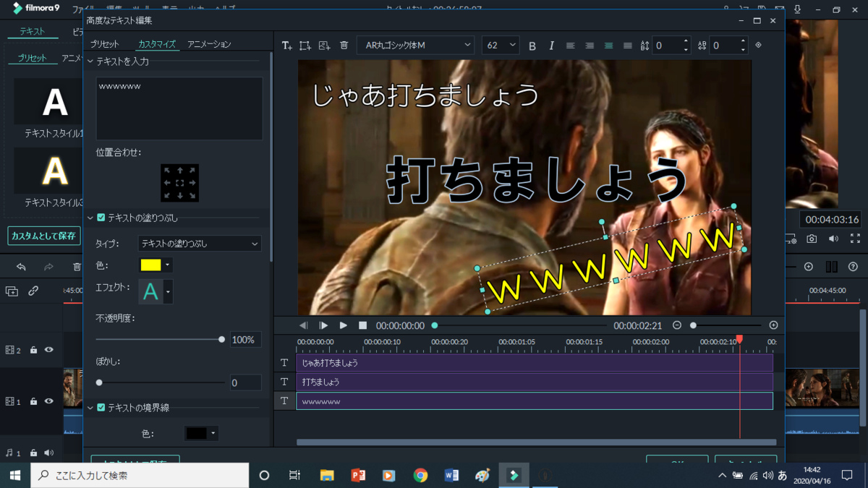
Task: Collapse the テキストを入力 section
Action: (x=90, y=61)
